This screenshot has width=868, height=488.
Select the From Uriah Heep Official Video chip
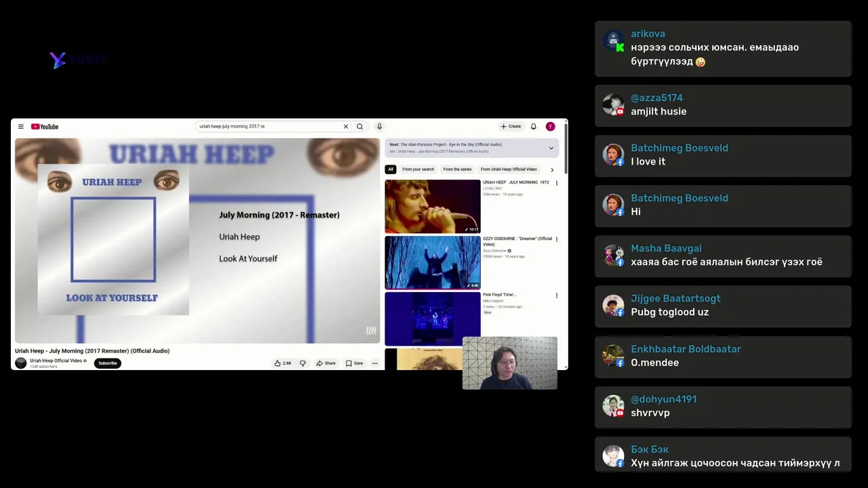point(509,169)
